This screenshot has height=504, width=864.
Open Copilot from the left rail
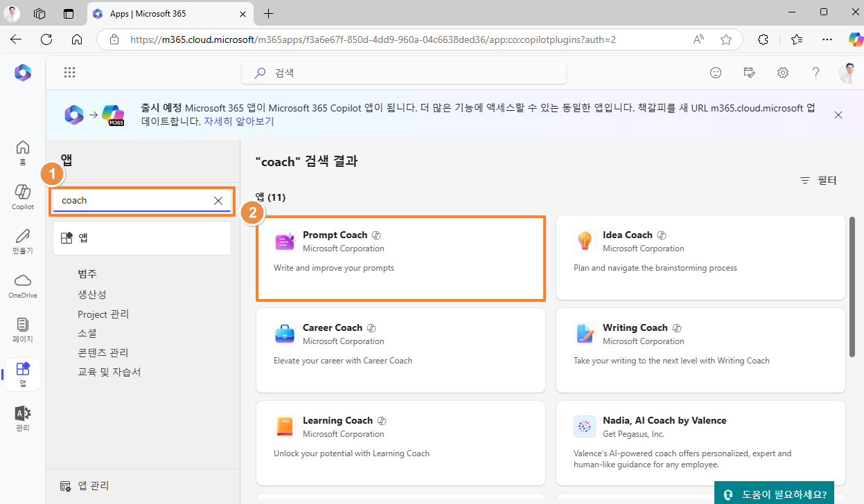(x=23, y=197)
